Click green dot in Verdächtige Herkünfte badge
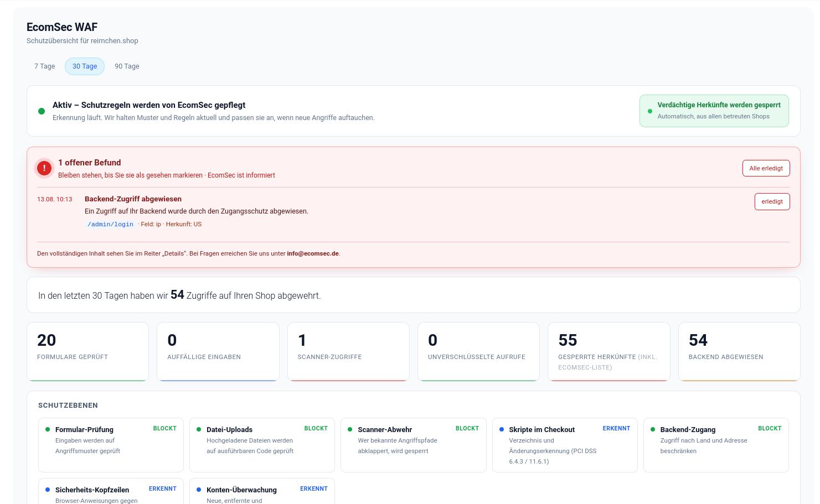Viewport: 820px width, 504px height. [x=650, y=111]
